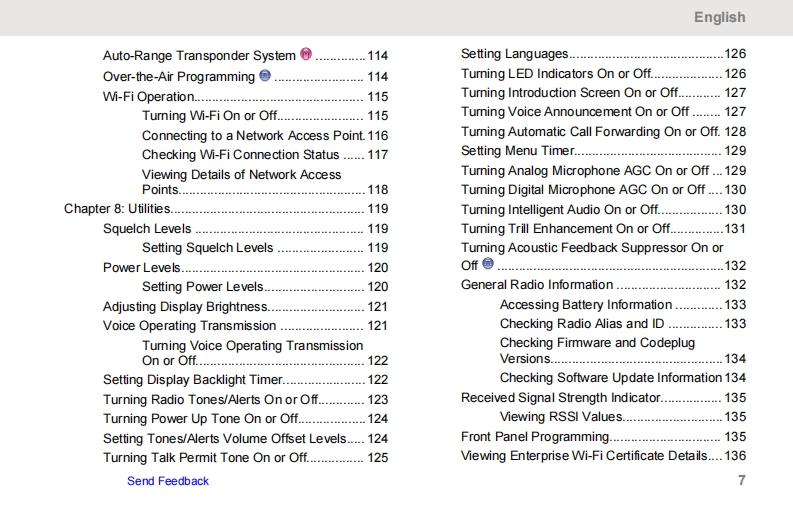Click the blue icon after Acoustic Feedback Suppressor Off

488,264
